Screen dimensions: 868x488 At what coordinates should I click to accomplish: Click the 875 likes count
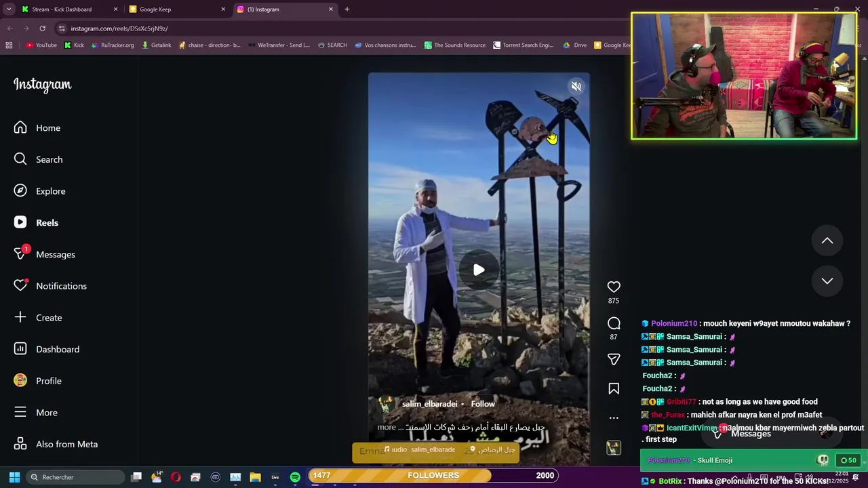(x=614, y=301)
